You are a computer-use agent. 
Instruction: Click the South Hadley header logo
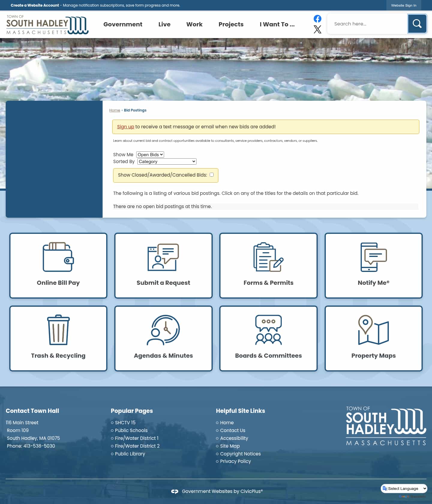click(x=47, y=25)
